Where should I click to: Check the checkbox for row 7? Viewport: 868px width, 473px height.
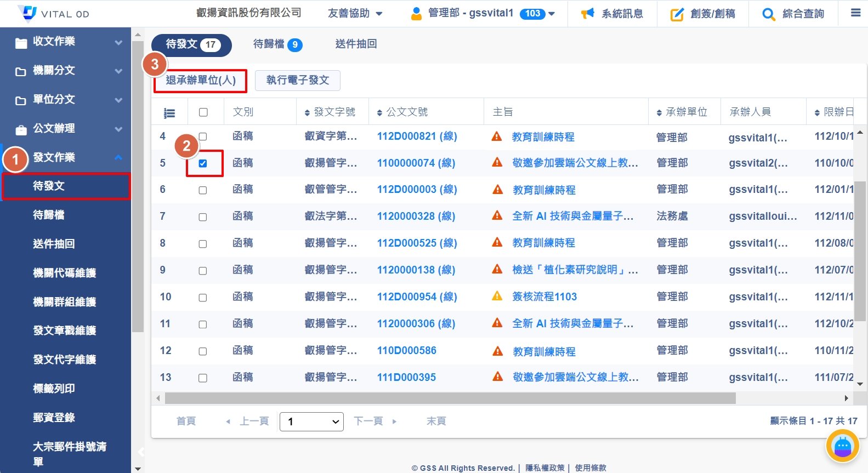203,217
